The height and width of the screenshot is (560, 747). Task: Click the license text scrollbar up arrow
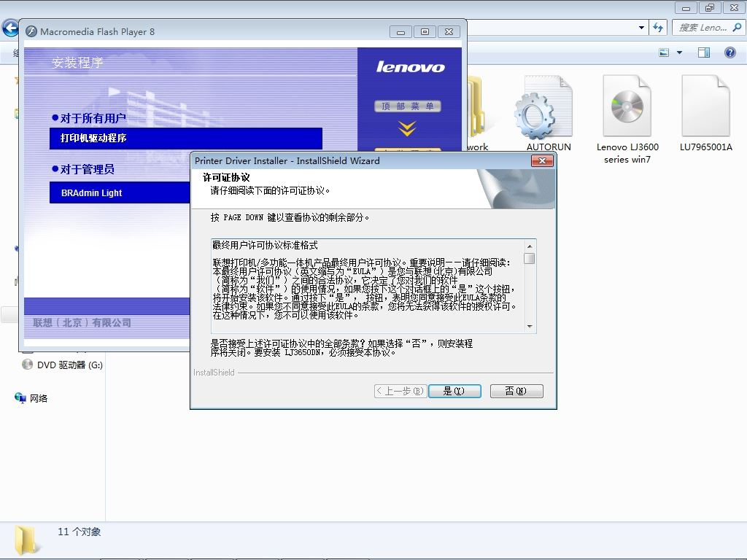(530, 246)
